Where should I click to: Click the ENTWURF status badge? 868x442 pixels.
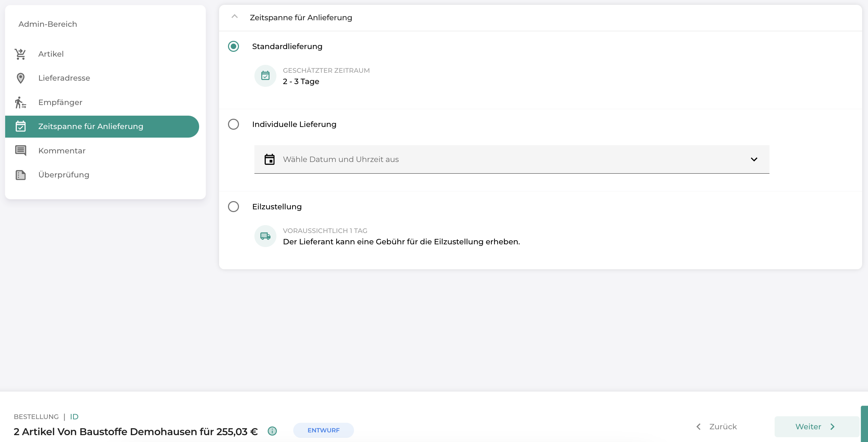[323, 430]
